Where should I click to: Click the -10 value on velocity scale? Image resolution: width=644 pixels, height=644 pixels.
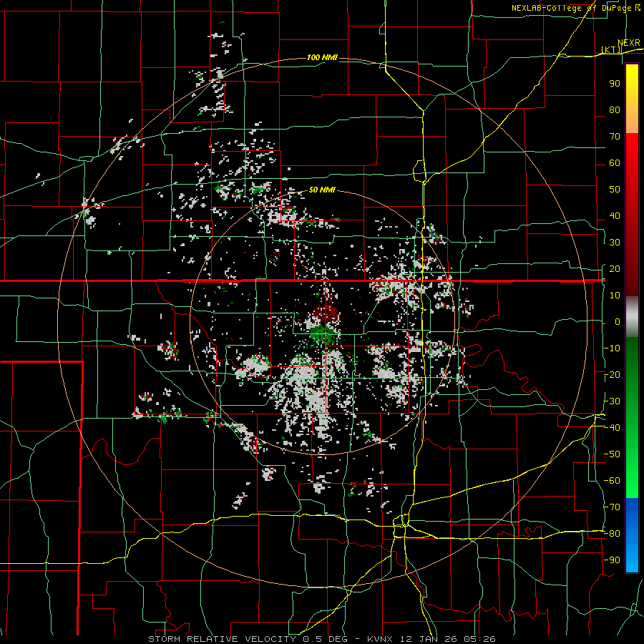pos(612,348)
